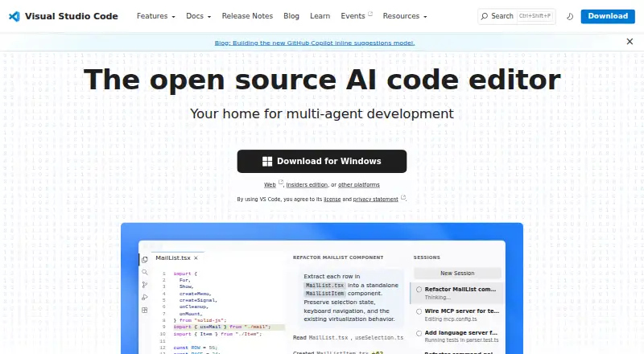Click the 'Thinking...' session status text

point(437,298)
